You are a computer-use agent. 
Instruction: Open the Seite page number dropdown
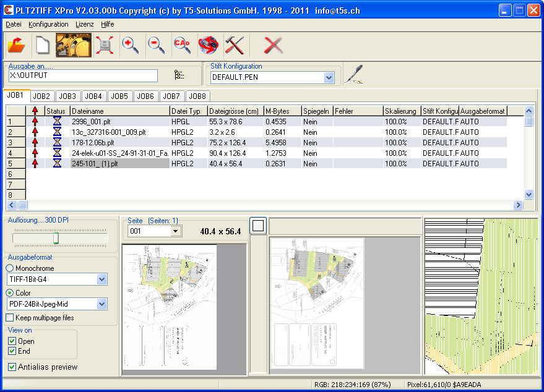tap(176, 231)
